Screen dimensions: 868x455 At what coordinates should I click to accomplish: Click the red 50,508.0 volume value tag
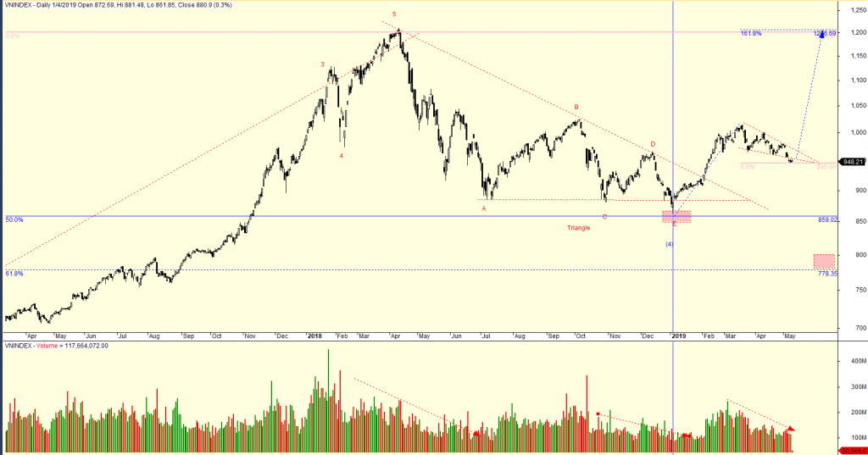(851, 451)
